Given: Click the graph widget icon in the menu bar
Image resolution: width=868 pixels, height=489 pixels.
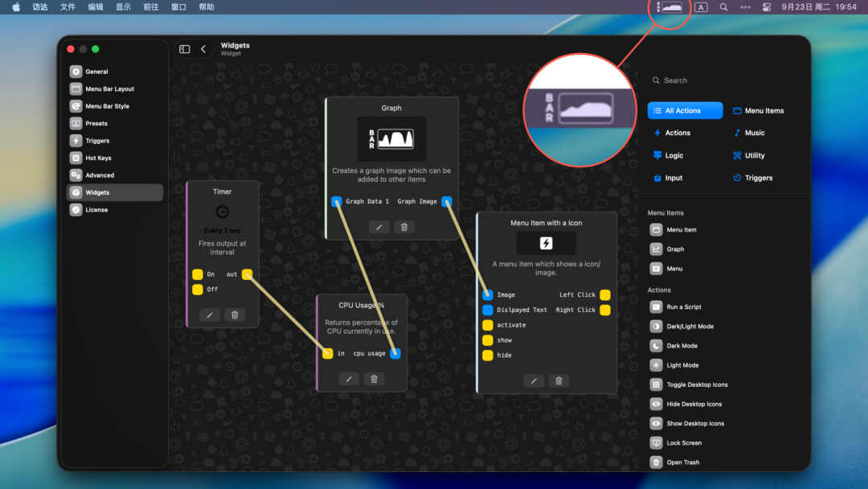Looking at the screenshot, I should tap(669, 7).
